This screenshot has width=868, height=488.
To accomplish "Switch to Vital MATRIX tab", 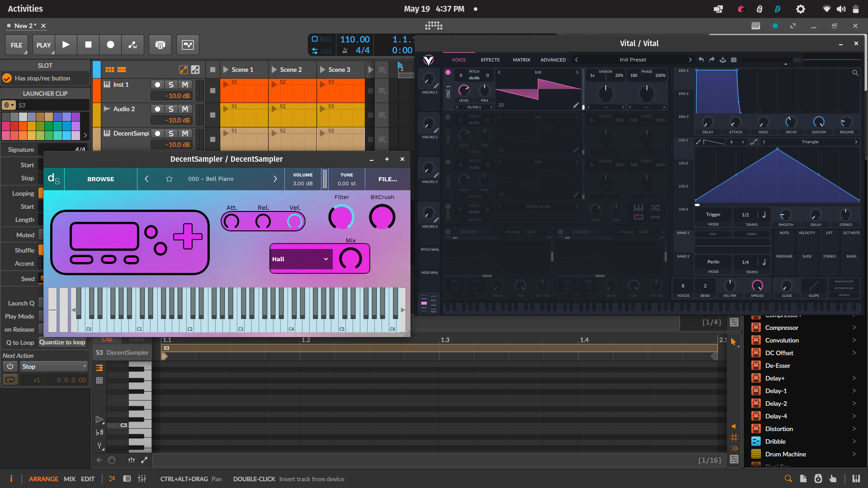I will click(521, 60).
